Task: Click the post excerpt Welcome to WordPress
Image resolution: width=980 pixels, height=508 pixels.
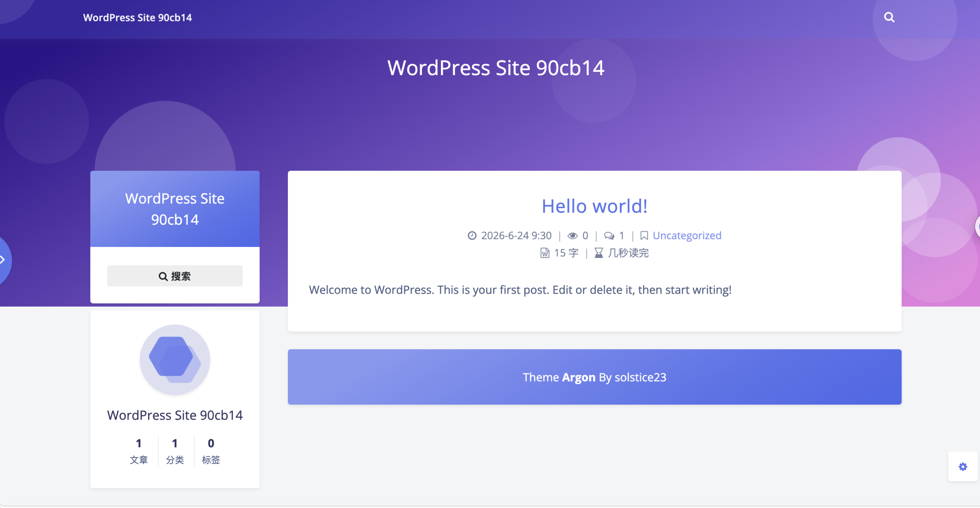Action: tap(520, 290)
